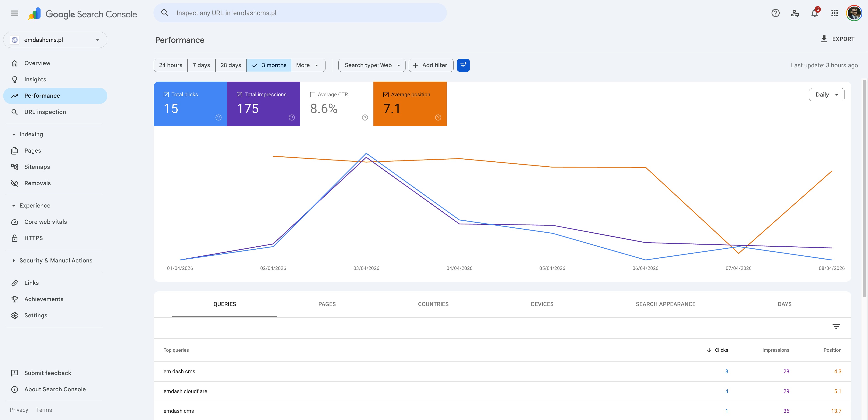The height and width of the screenshot is (420, 868).
Task: Open the 'em dash cms' query details
Action: click(179, 371)
